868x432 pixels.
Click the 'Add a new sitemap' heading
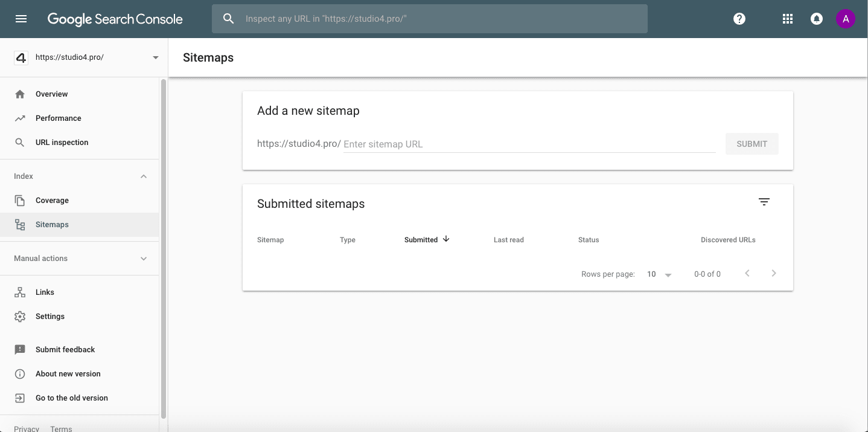(308, 111)
